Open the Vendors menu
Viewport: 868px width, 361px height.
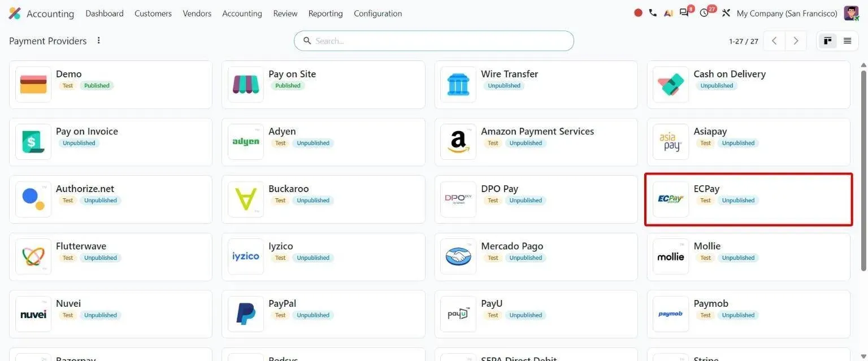click(x=197, y=13)
